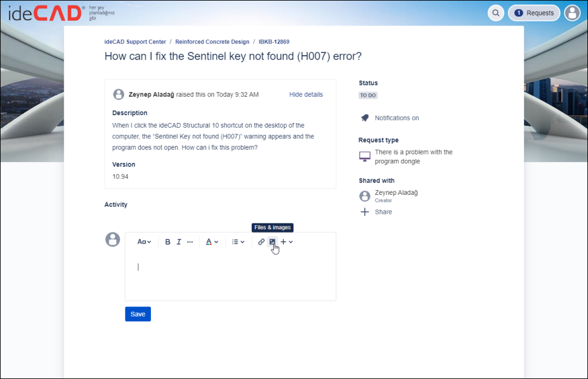Click the request type text about dongle

413,157
